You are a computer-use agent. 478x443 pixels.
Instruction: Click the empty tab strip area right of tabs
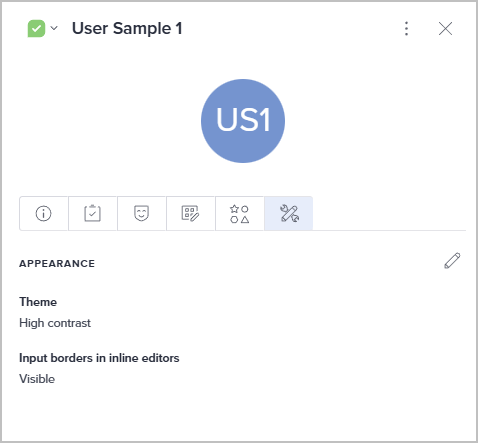[x=389, y=213]
